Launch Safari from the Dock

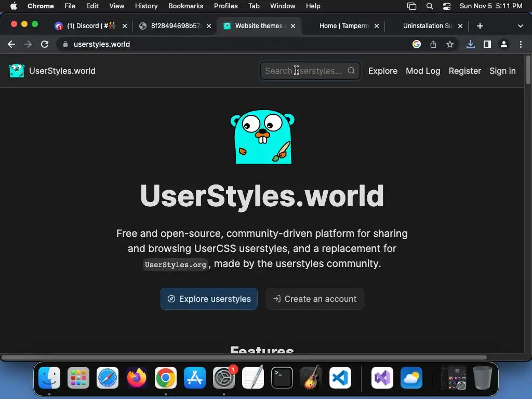click(108, 378)
